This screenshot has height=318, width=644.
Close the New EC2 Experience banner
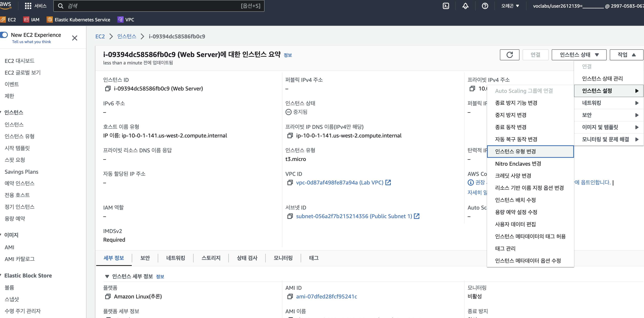click(74, 38)
